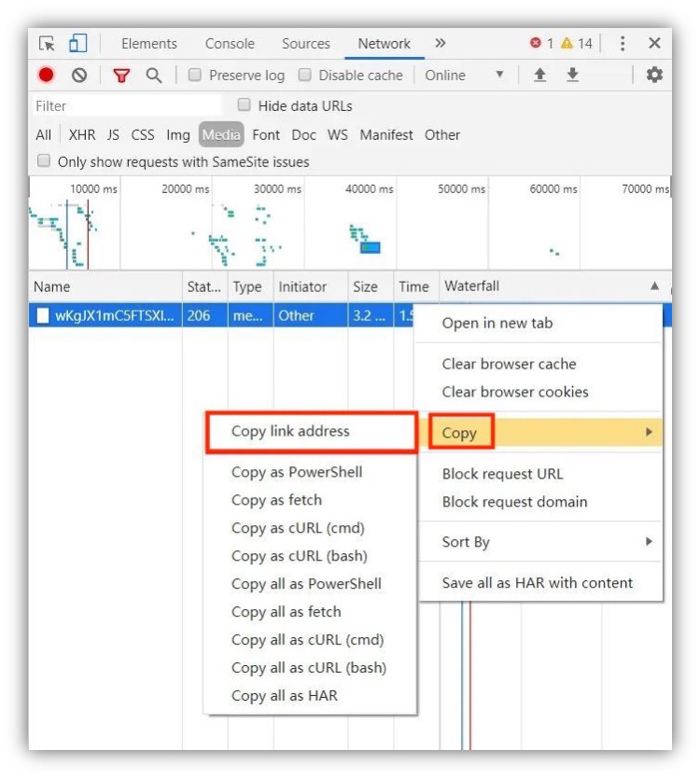Screen dimensions: 700x778
Task: Filter requests by Font
Action: (x=266, y=135)
